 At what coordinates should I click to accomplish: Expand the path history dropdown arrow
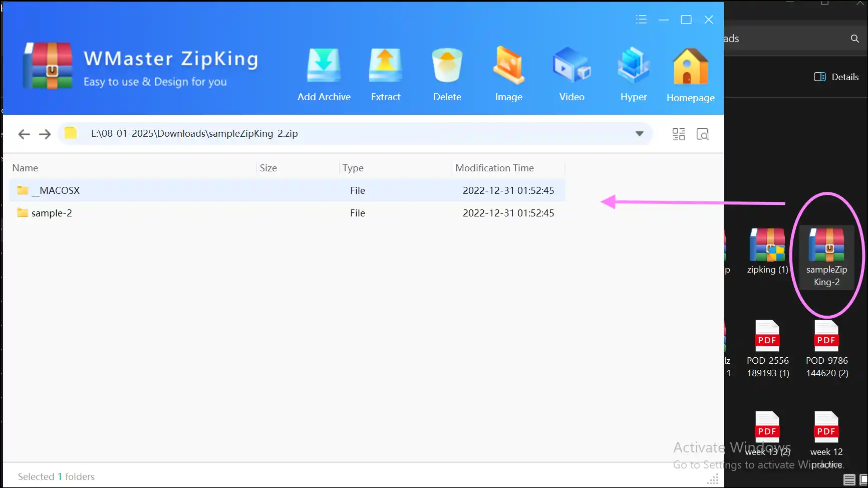point(640,134)
